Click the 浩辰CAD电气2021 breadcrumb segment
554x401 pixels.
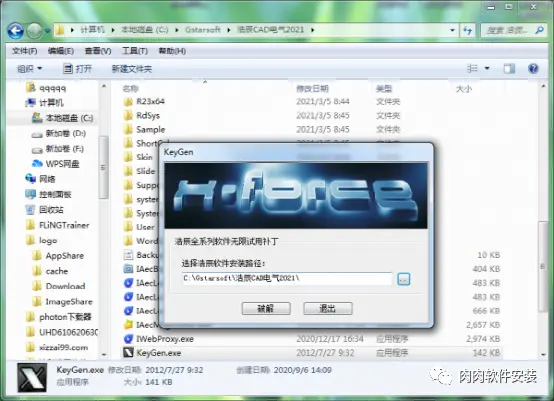pyautogui.click(x=271, y=30)
